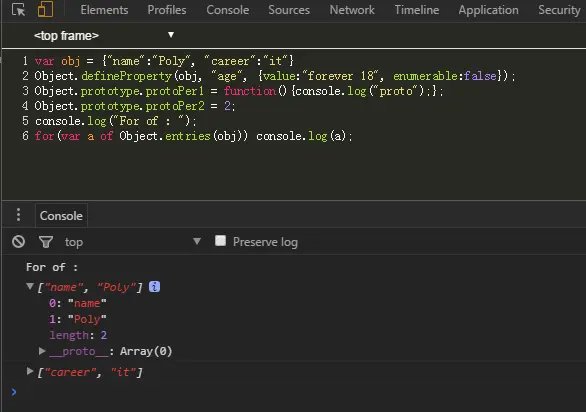The width and height of the screenshot is (586, 412).
Task: Open the Application tab
Action: point(488,10)
